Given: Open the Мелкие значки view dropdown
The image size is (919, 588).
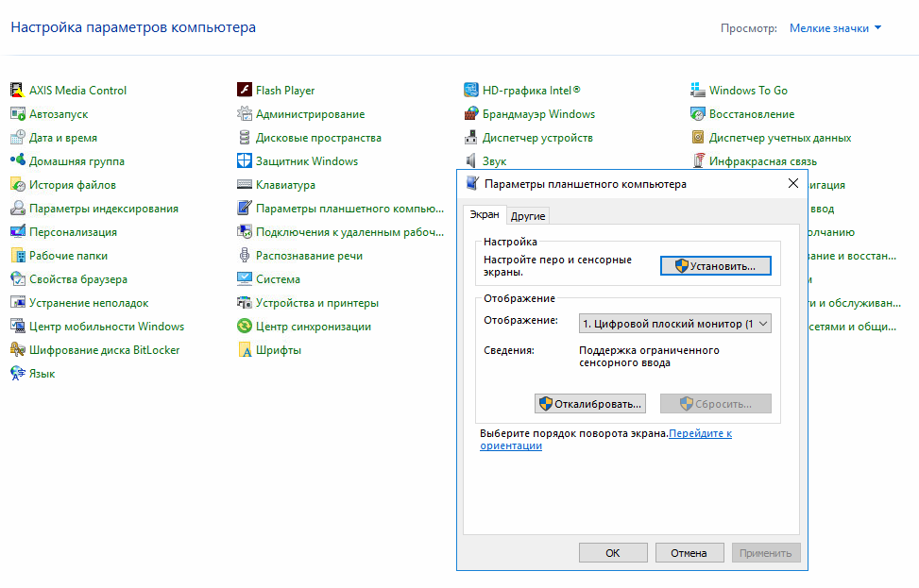Looking at the screenshot, I should coord(835,28).
